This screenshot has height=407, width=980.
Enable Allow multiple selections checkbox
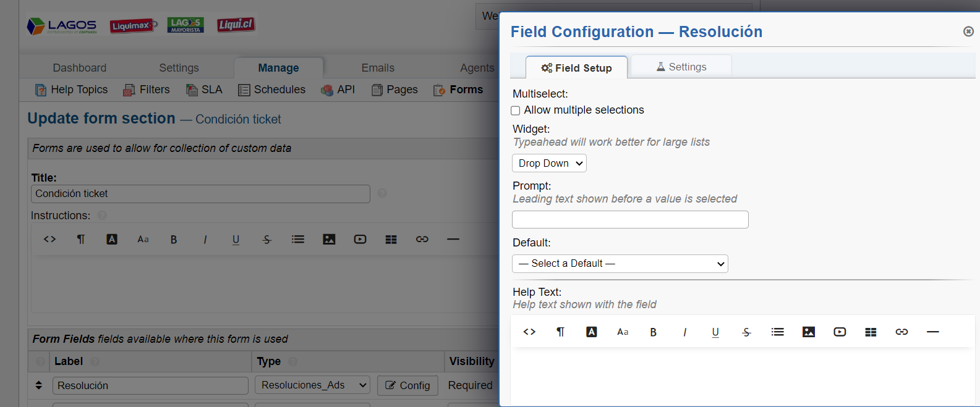coord(516,111)
